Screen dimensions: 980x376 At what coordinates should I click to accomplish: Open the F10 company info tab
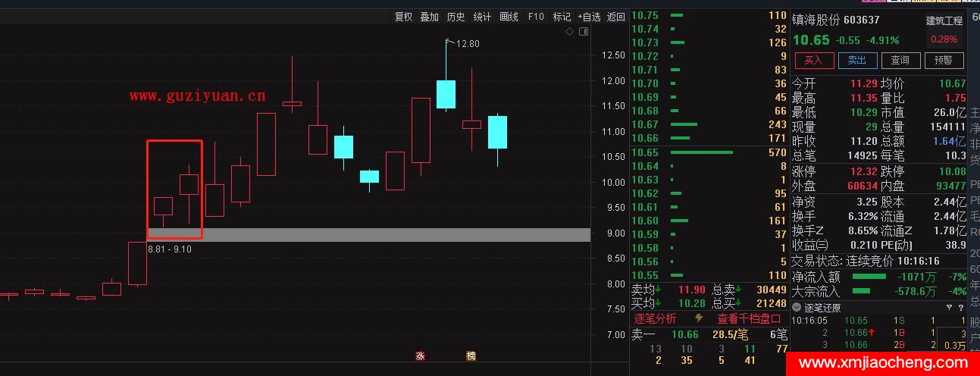tap(536, 17)
